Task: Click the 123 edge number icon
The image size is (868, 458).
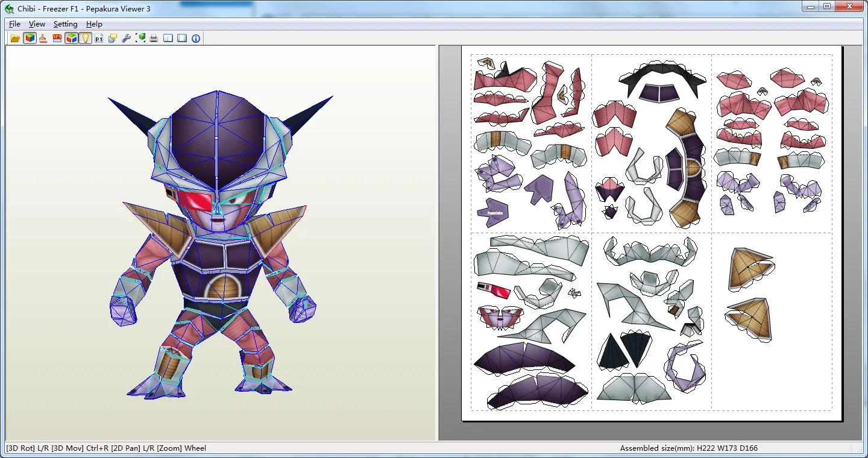Action: tap(57, 39)
